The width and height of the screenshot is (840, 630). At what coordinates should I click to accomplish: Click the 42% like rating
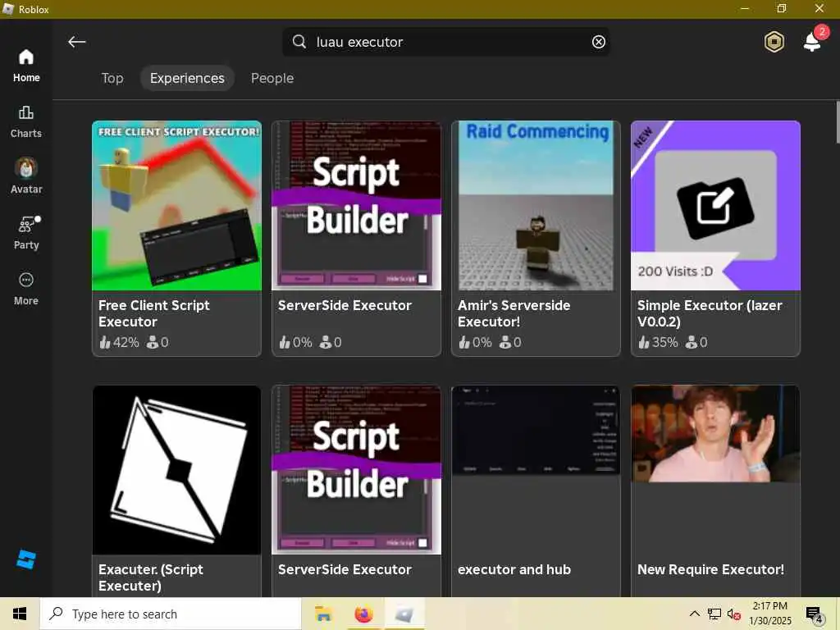point(119,342)
